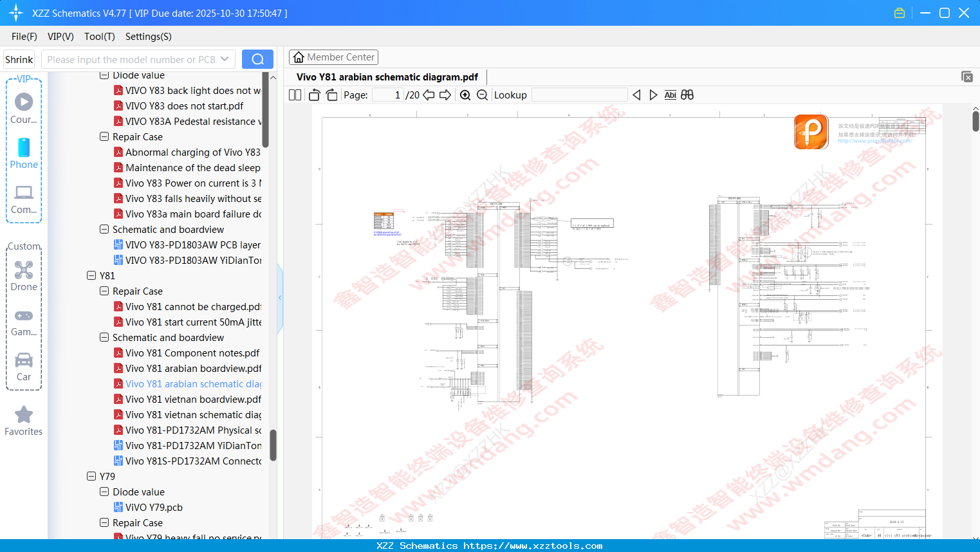This screenshot has height=552, width=980.
Task: Select the Phone category in the VIP sidebar
Action: (24, 148)
